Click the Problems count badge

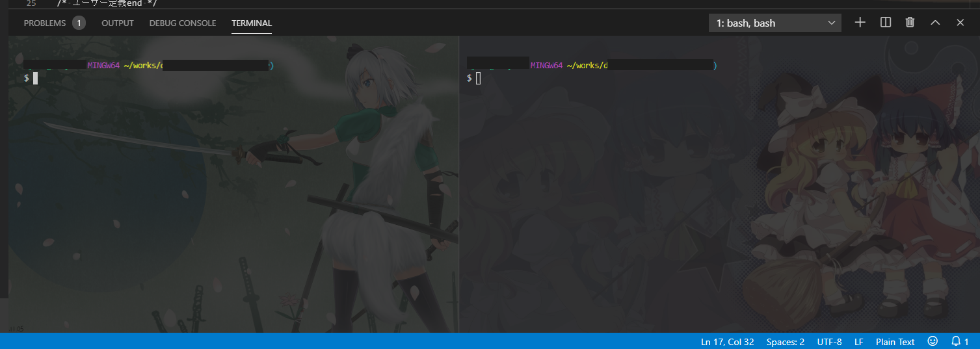79,23
